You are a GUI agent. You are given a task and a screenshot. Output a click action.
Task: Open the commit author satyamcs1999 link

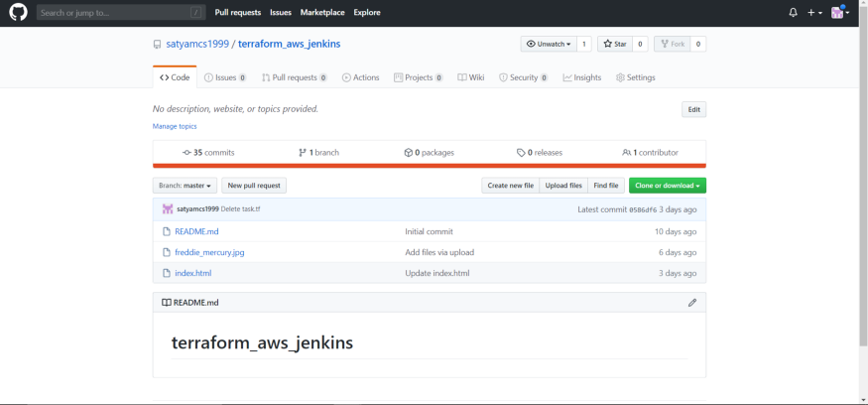click(x=197, y=209)
